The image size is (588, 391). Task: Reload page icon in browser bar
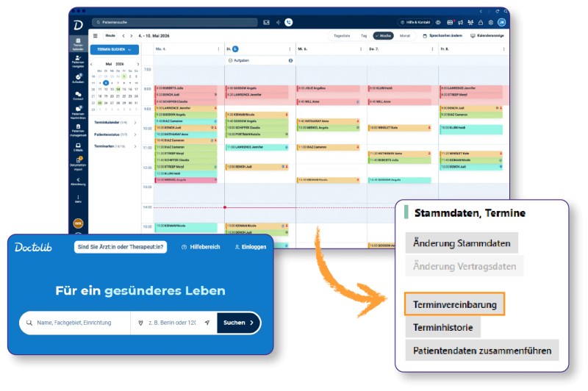point(498,12)
